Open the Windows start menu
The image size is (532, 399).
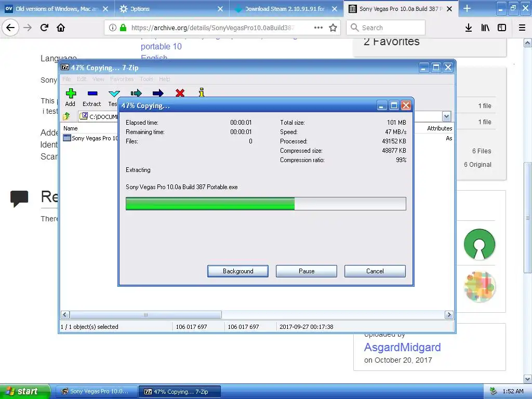click(x=25, y=391)
